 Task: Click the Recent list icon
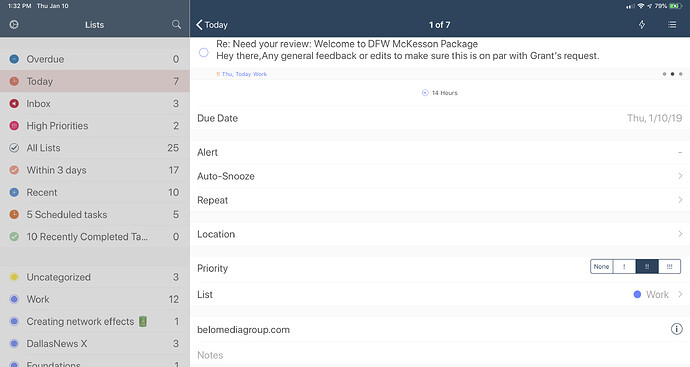point(14,192)
